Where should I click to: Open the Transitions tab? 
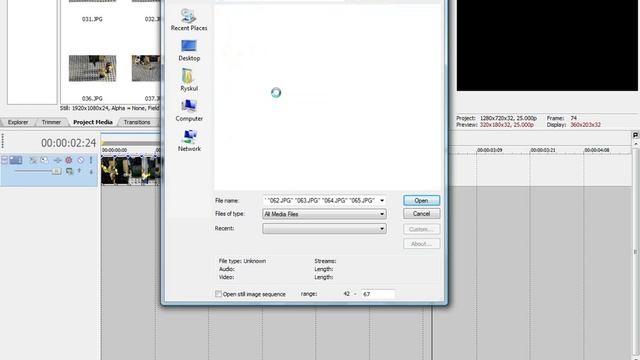pos(137,122)
